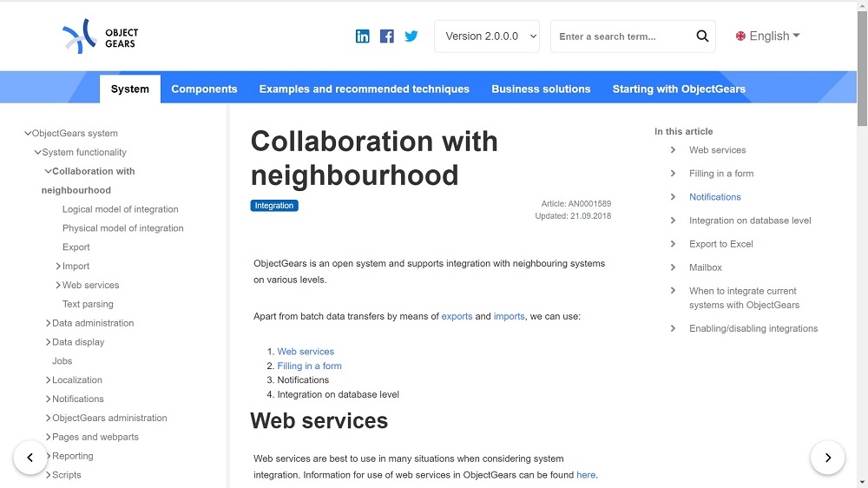The height and width of the screenshot is (488, 868).
Task: Click the chevron beside Enabling/disabling integrations
Action: 674,328
